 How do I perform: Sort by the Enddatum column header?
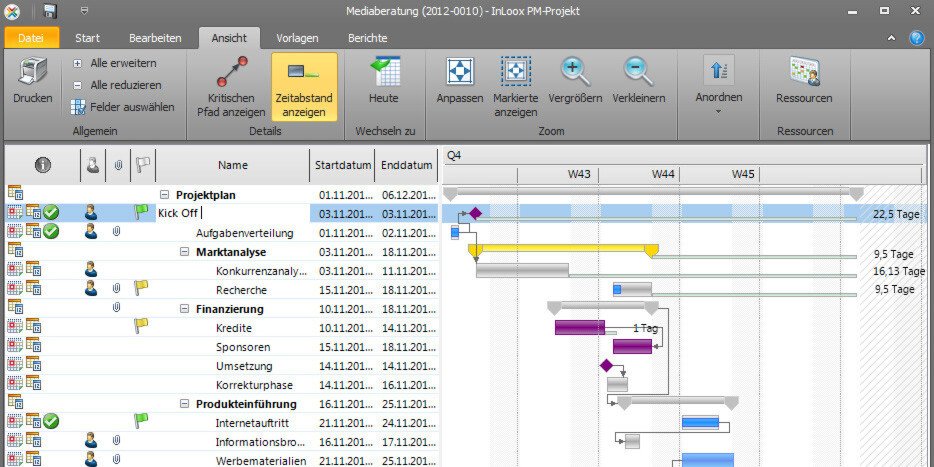407,166
